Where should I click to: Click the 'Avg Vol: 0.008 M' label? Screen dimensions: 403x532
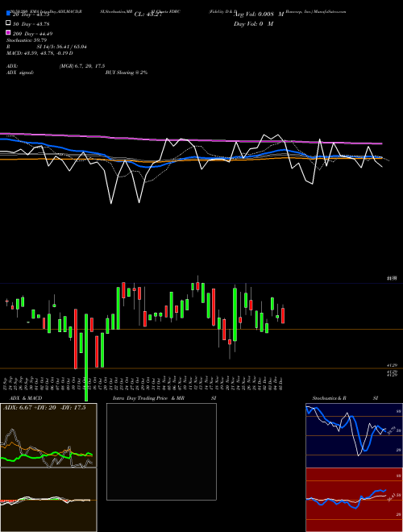click(x=259, y=15)
